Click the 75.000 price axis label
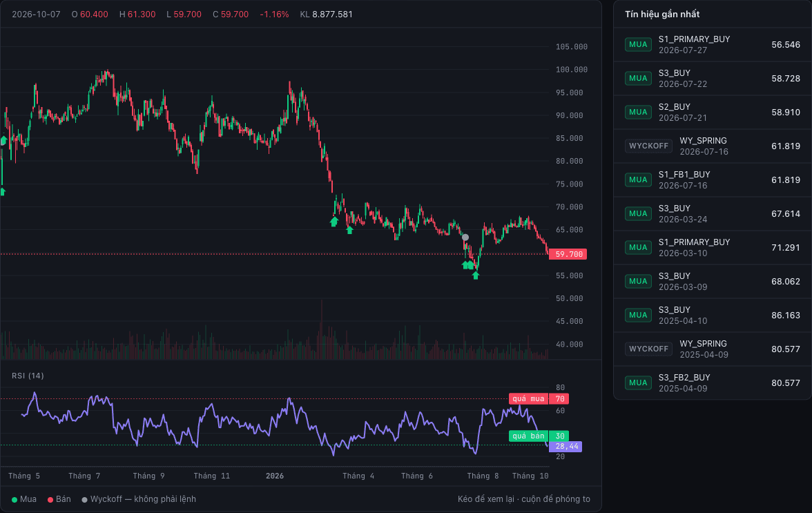The height and width of the screenshot is (513, 812). pos(570,184)
